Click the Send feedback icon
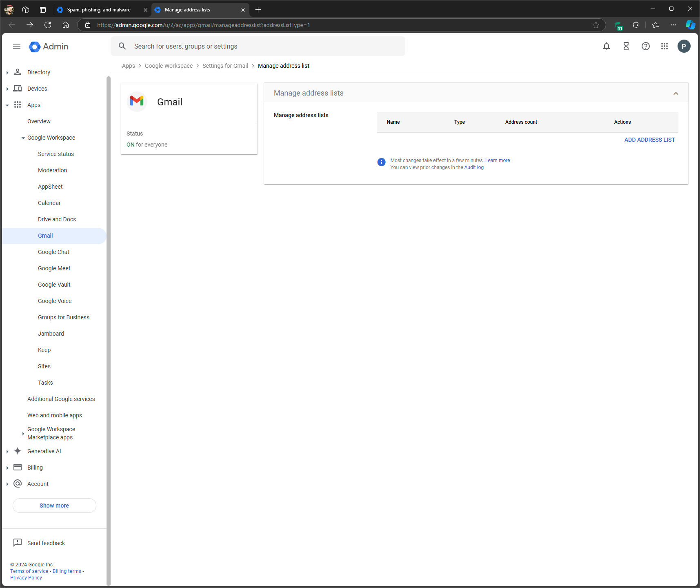The image size is (700, 588). (18, 543)
